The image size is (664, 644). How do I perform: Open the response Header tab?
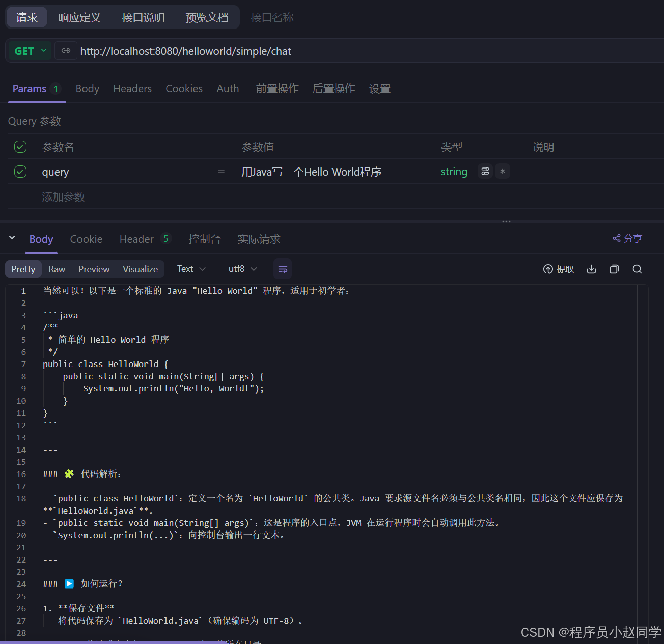point(145,239)
